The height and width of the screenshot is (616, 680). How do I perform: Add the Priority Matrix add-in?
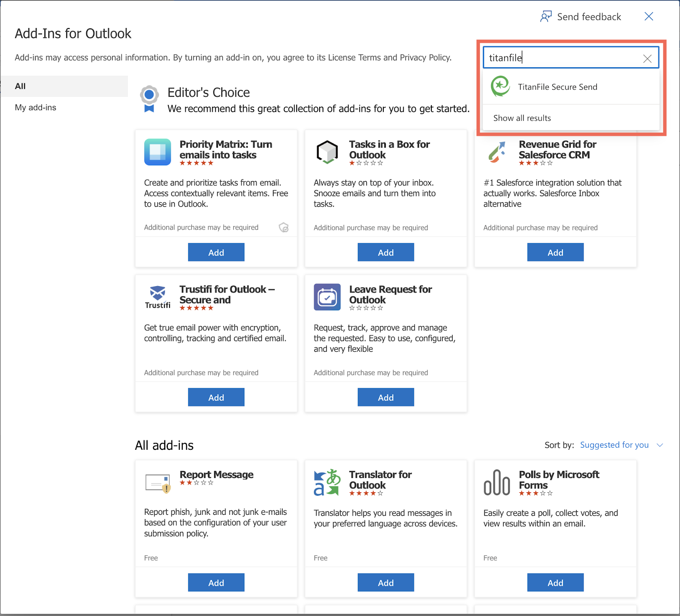[216, 252]
